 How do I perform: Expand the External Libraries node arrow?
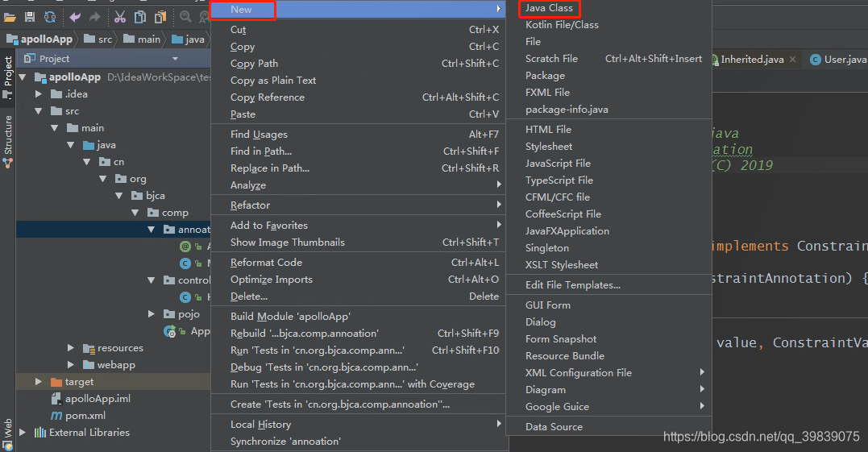(x=23, y=433)
